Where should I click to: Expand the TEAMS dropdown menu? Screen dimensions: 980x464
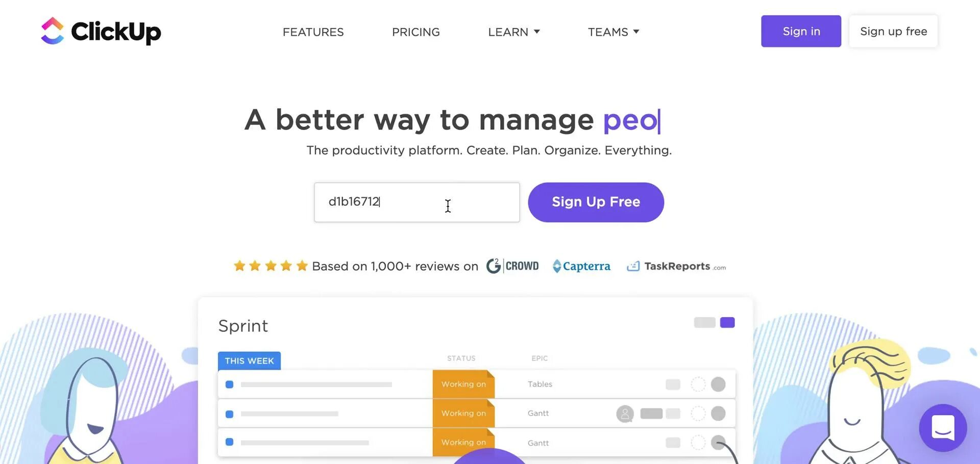click(x=613, y=32)
